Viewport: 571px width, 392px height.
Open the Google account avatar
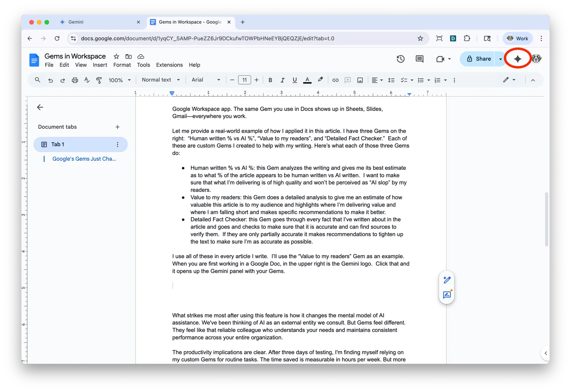click(536, 59)
